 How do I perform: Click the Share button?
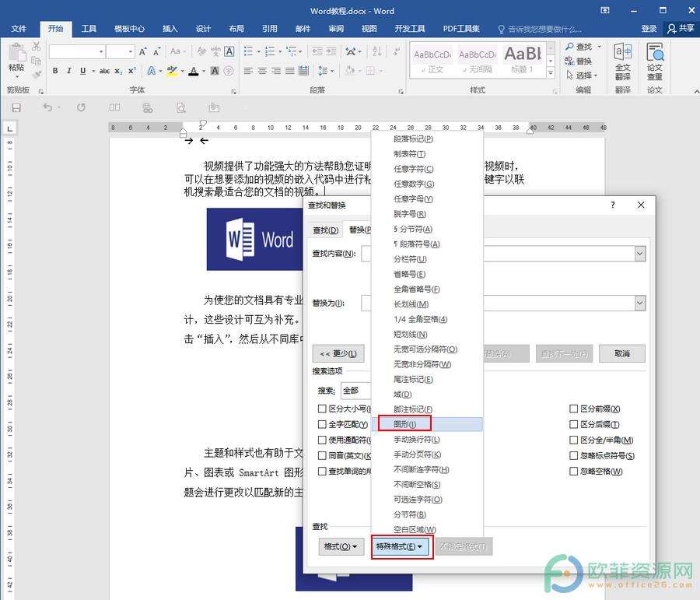click(681, 29)
